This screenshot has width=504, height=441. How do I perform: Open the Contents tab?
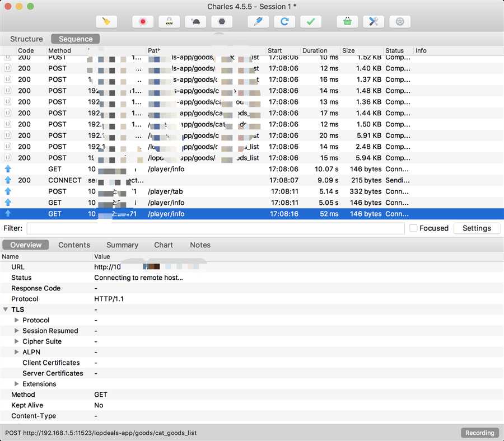74,245
